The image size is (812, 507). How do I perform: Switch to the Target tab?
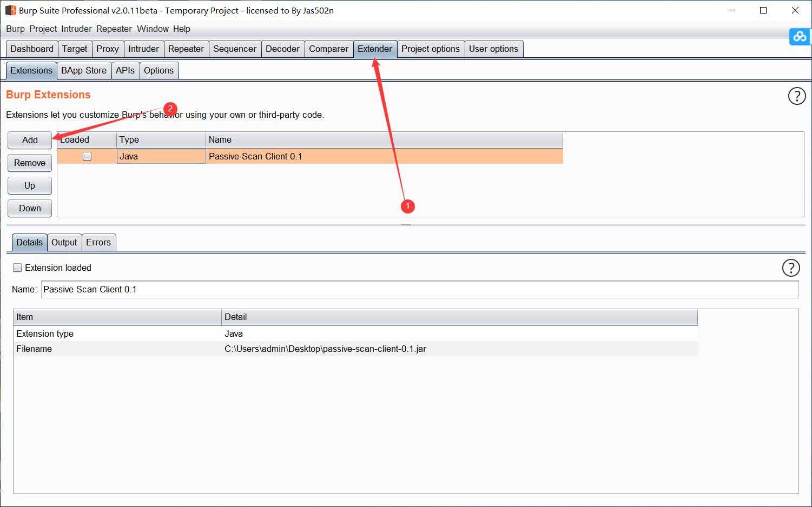click(x=75, y=49)
